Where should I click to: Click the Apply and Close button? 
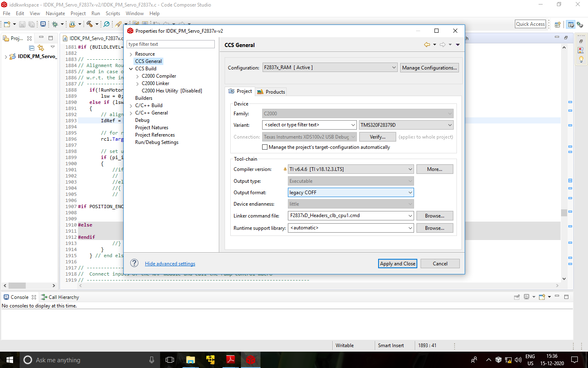(398, 264)
